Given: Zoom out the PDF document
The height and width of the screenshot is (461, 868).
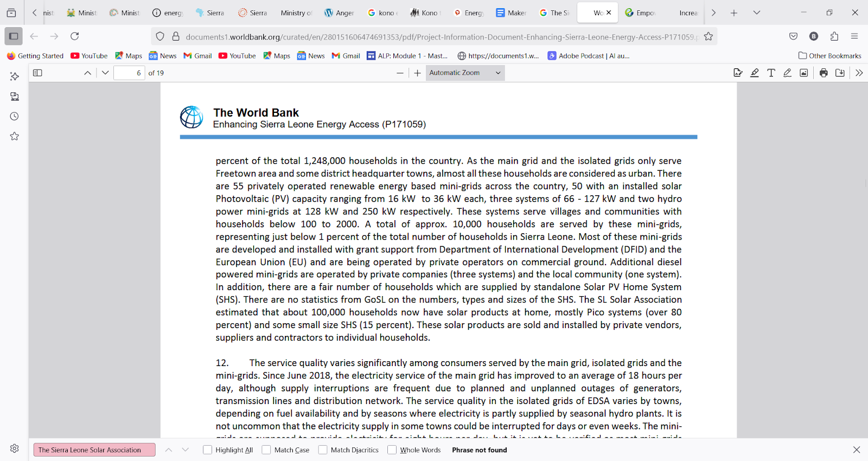Looking at the screenshot, I should tap(400, 73).
